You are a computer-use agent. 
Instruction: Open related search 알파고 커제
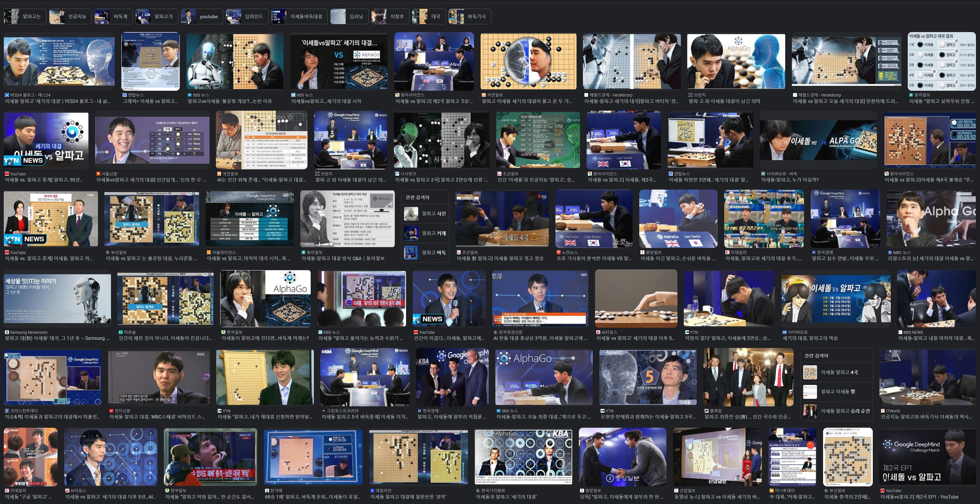pos(425,233)
